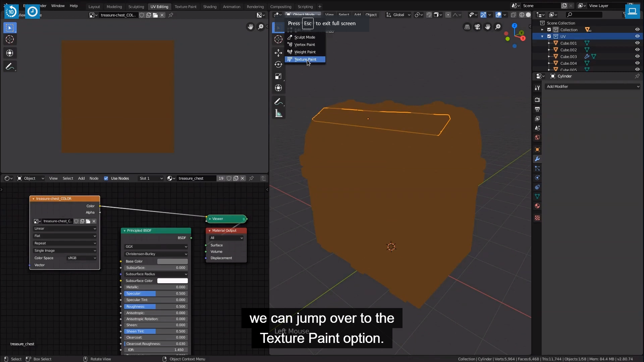Switch to the Shading workspace tab
This screenshot has width=644, height=362.
[210, 6]
